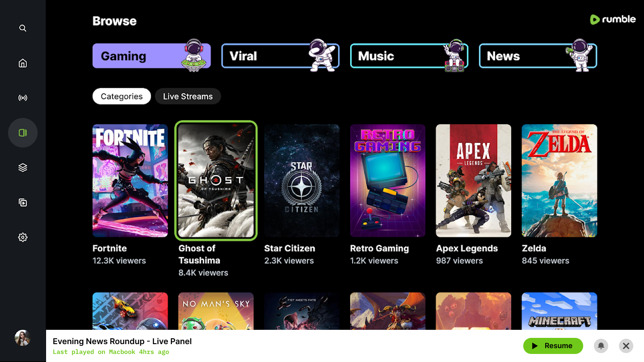
Task: Click the '1.2K viewers' count
Action: click(x=374, y=261)
